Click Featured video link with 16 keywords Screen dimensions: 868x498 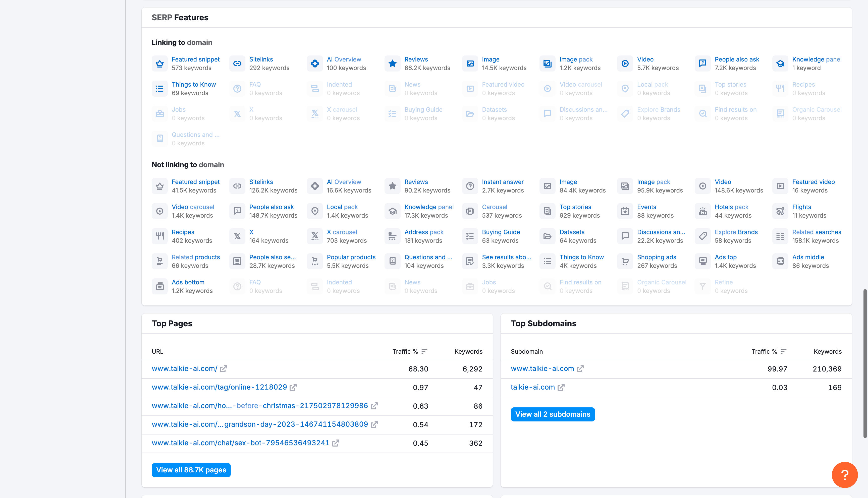coord(813,182)
